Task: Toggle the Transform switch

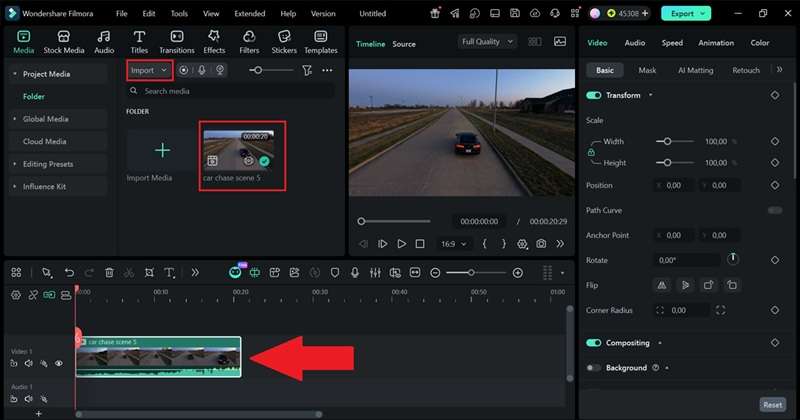Action: 593,95
